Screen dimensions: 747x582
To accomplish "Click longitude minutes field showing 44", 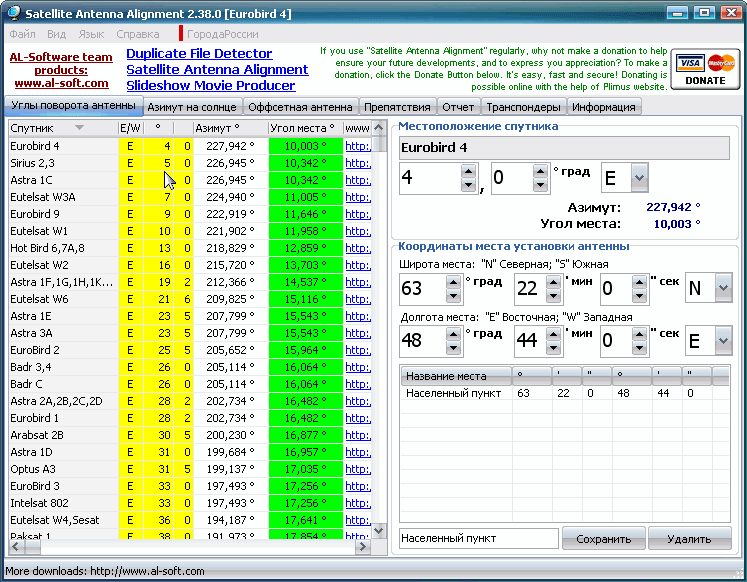I will pos(530,340).
